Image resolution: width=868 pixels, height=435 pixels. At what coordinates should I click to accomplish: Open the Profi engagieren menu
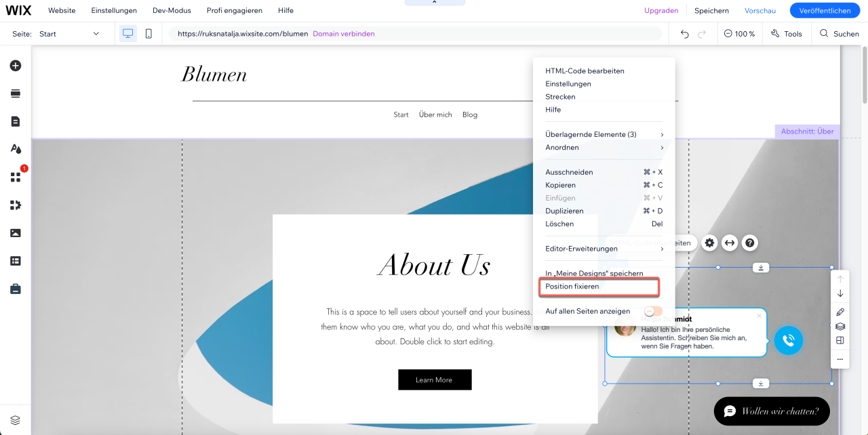[235, 10]
